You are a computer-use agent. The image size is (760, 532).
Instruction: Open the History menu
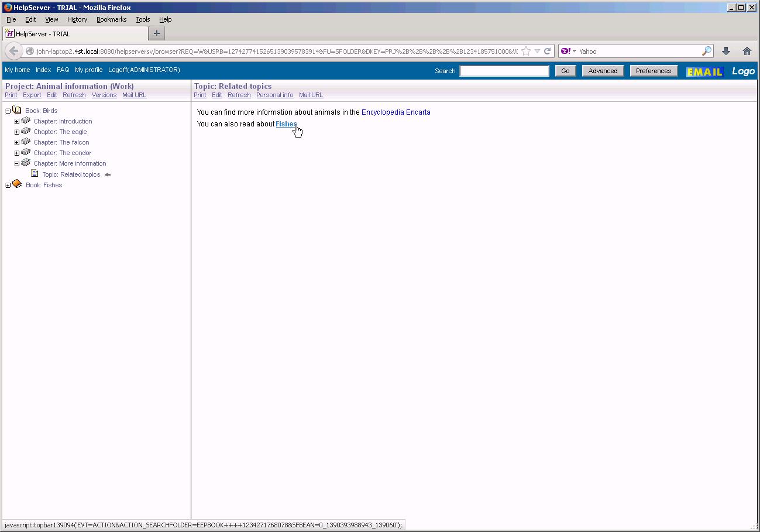(x=77, y=19)
